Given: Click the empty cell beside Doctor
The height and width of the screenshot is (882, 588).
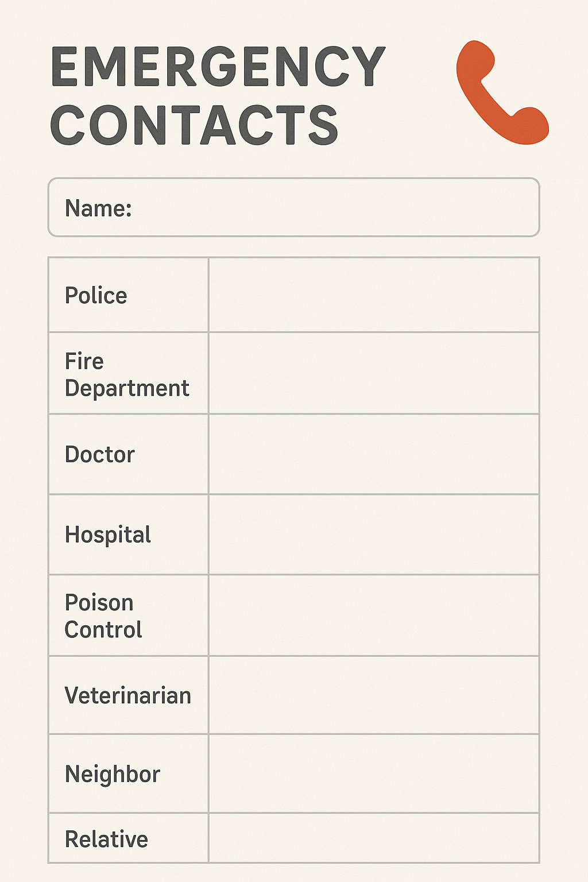Looking at the screenshot, I should pyautogui.click(x=373, y=454).
